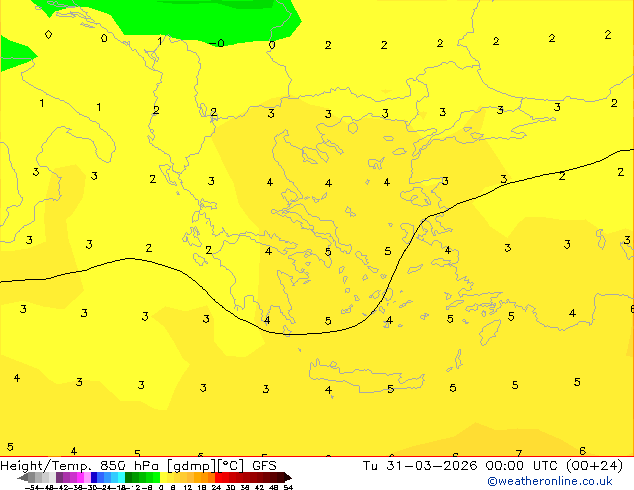Click the dark blue segment of the temperature legend
The height and width of the screenshot is (490, 634).
click(x=94, y=477)
